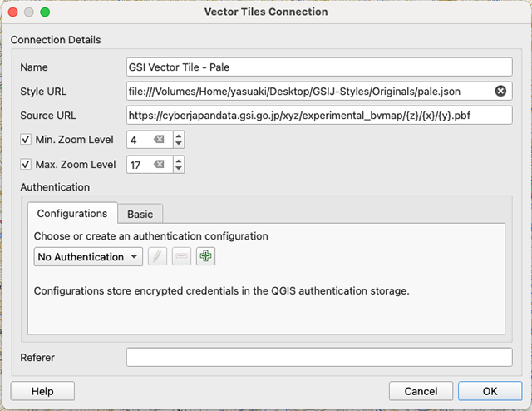Confirm the connection with OK
The height and width of the screenshot is (411, 532).
(490, 391)
